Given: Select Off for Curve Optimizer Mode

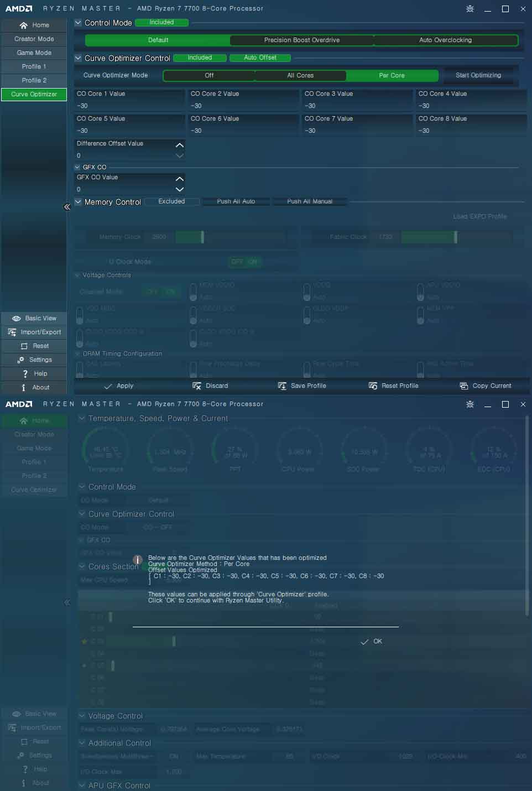Looking at the screenshot, I should 209,76.
